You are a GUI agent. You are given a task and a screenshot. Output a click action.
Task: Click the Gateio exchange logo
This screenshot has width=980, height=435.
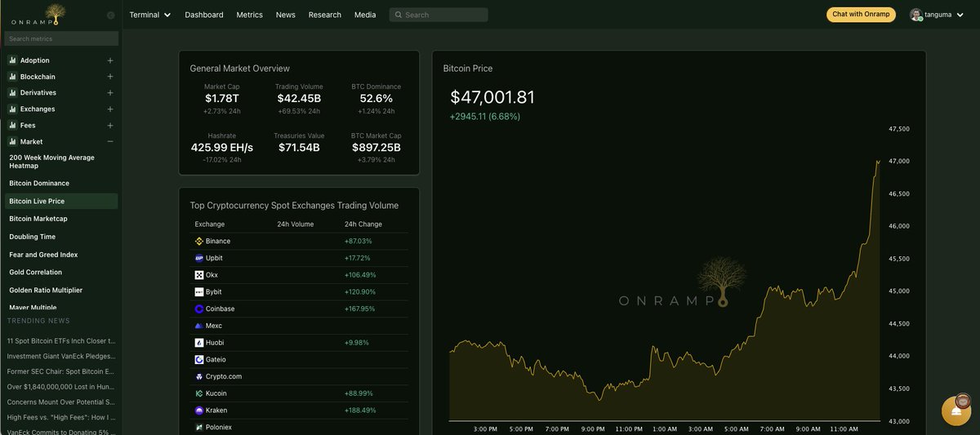[x=198, y=360]
